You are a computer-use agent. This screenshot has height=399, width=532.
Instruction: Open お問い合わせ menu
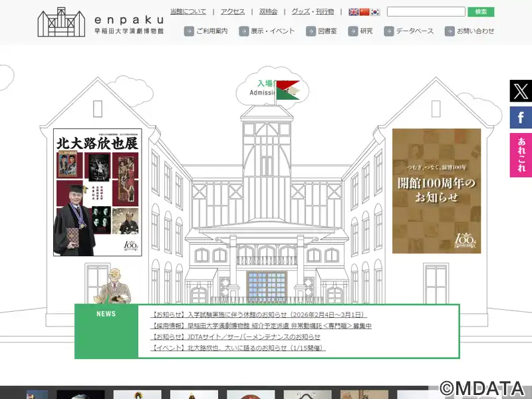[x=475, y=31]
